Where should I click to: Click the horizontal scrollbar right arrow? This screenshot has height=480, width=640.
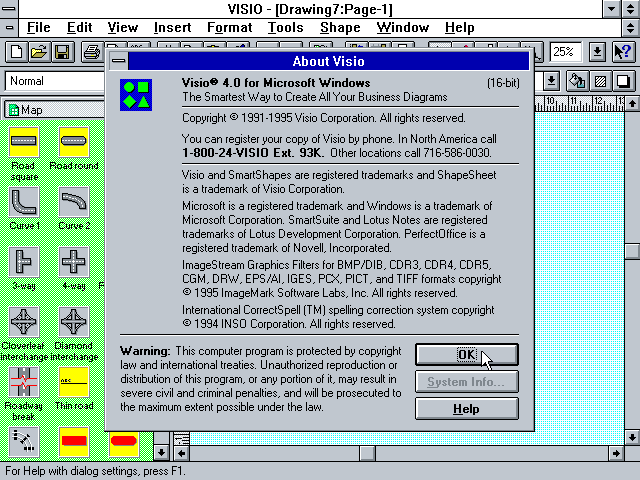(x=616, y=453)
